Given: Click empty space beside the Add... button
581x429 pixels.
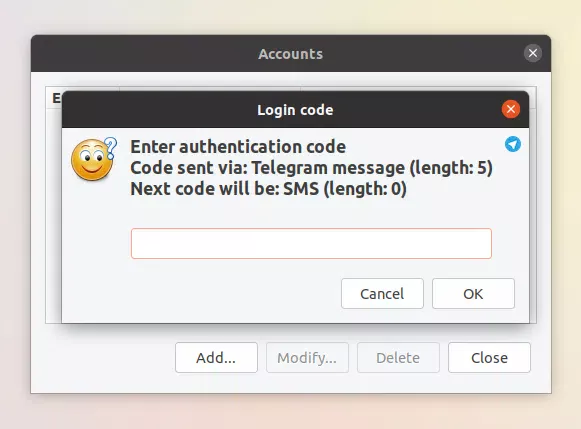Looking at the screenshot, I should (x=104, y=358).
